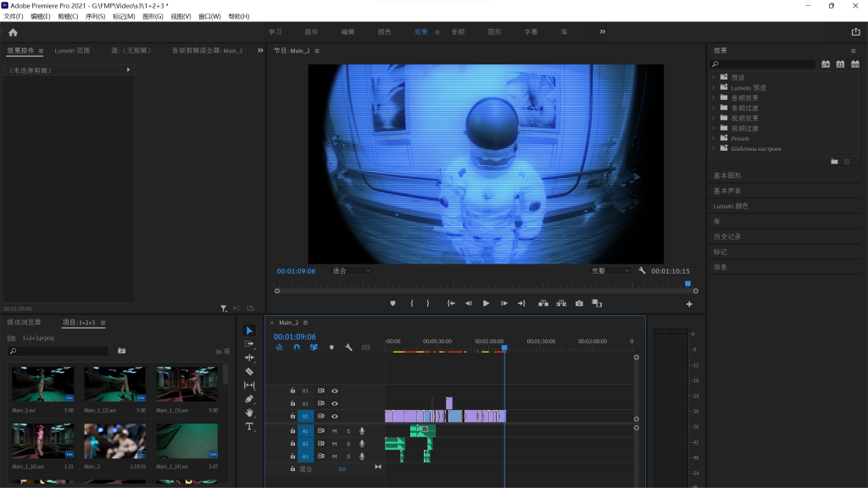Click the Export Frame camera icon
868x488 pixels.
[x=579, y=303]
